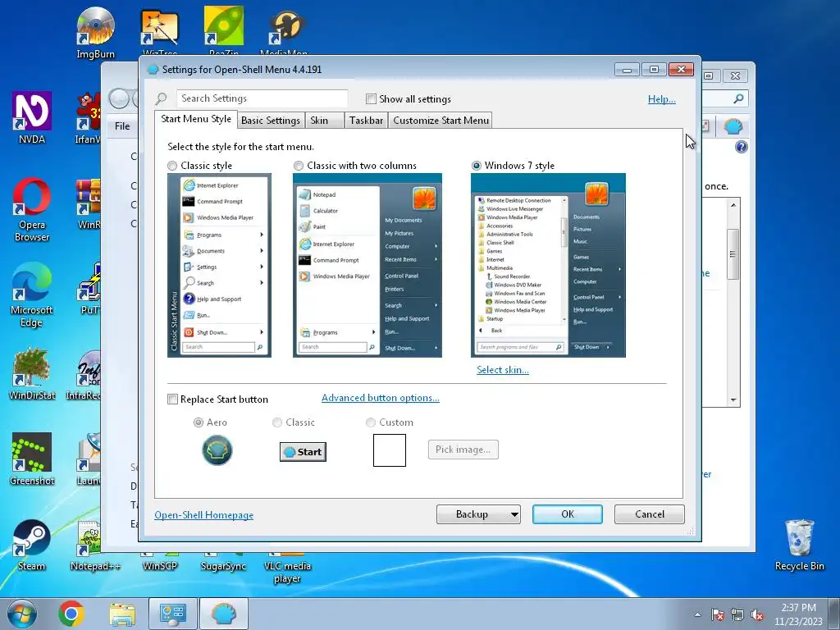Screen dimensions: 840x630
Task: Click Open-Shell taskbar button
Action: point(223,614)
